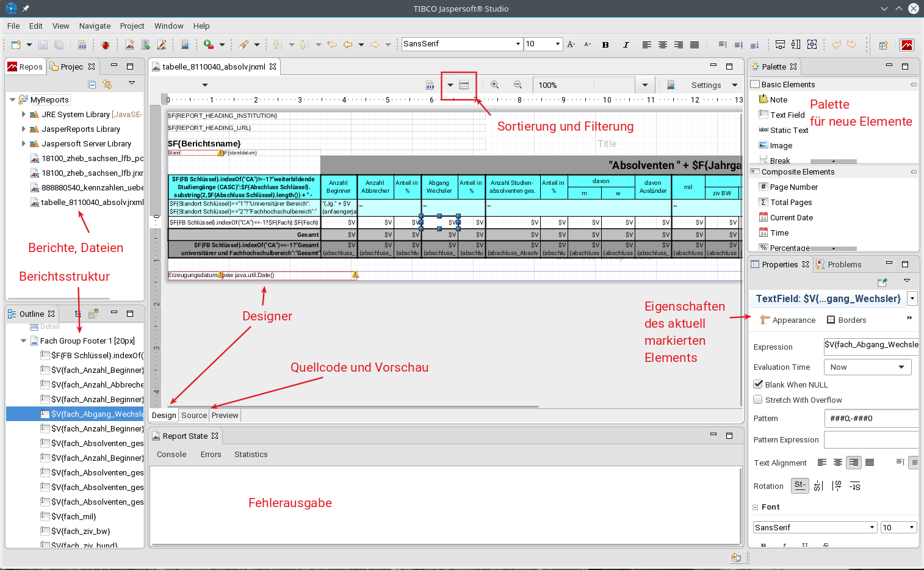Click the debug bug icon in toolbar
Screen dimensions: 924x570
[x=106, y=45]
